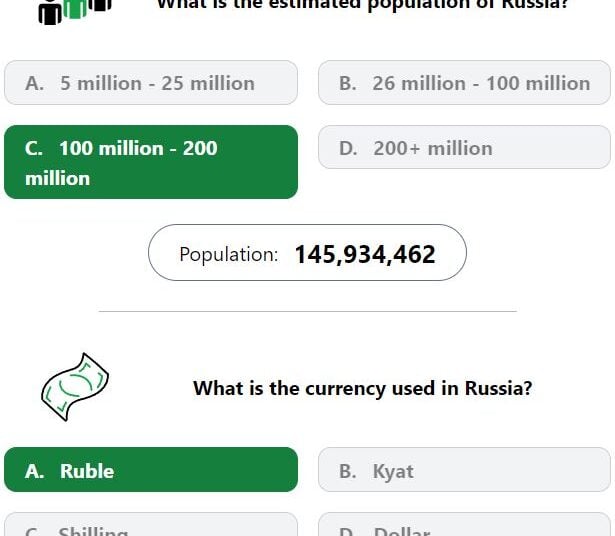Click the population number 145,934,462
Screen dimensions: 615x536
point(365,254)
